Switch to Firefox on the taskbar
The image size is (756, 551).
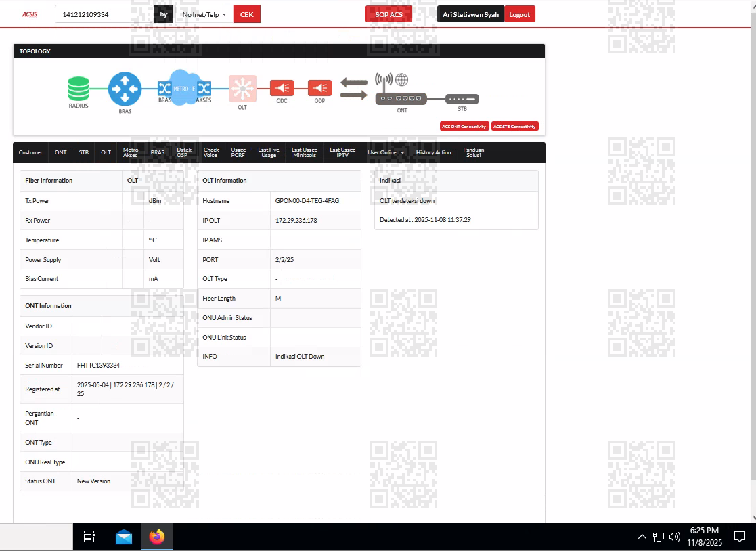click(157, 537)
